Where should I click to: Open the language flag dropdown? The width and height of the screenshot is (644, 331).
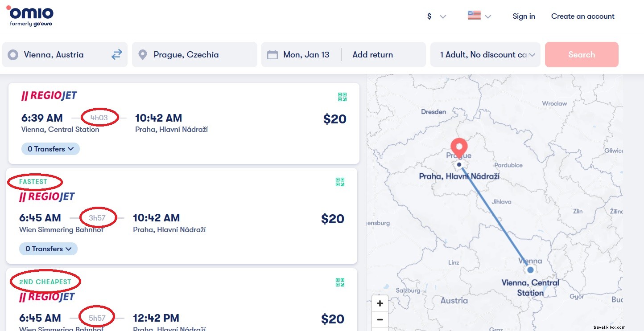pyautogui.click(x=479, y=16)
